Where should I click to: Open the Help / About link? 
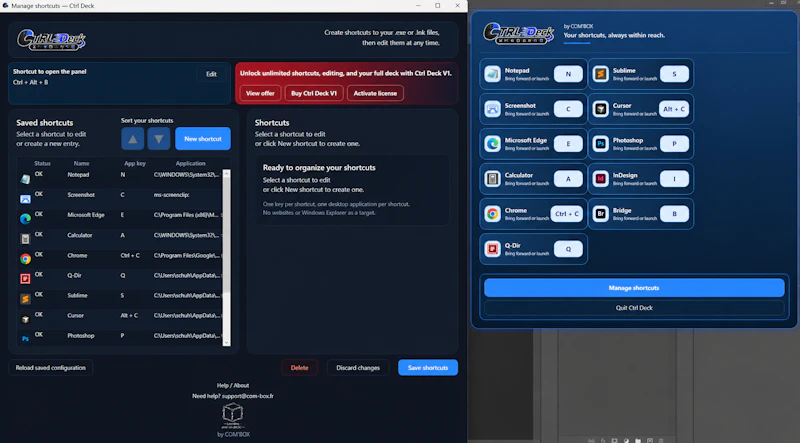point(233,385)
